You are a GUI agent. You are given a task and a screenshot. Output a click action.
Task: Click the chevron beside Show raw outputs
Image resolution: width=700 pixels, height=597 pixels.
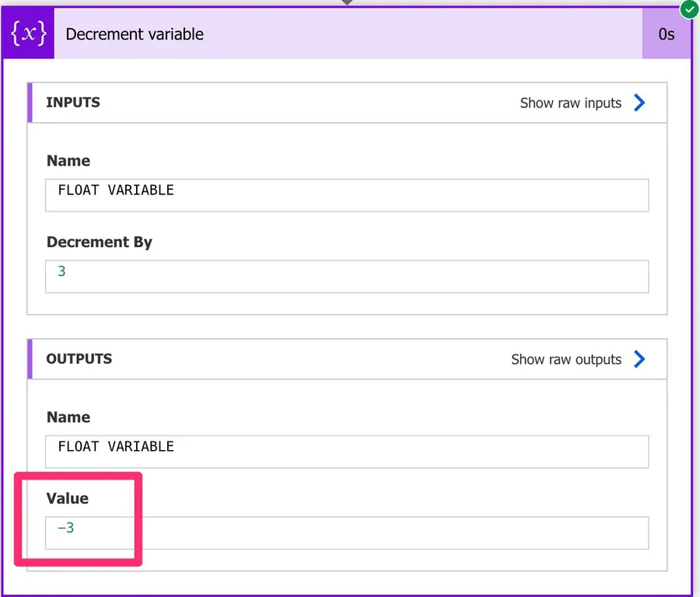639,359
